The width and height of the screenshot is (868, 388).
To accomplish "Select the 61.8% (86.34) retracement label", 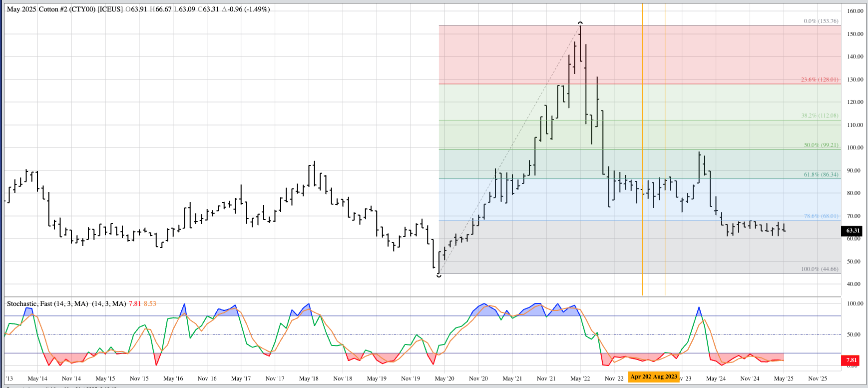I will point(821,174).
